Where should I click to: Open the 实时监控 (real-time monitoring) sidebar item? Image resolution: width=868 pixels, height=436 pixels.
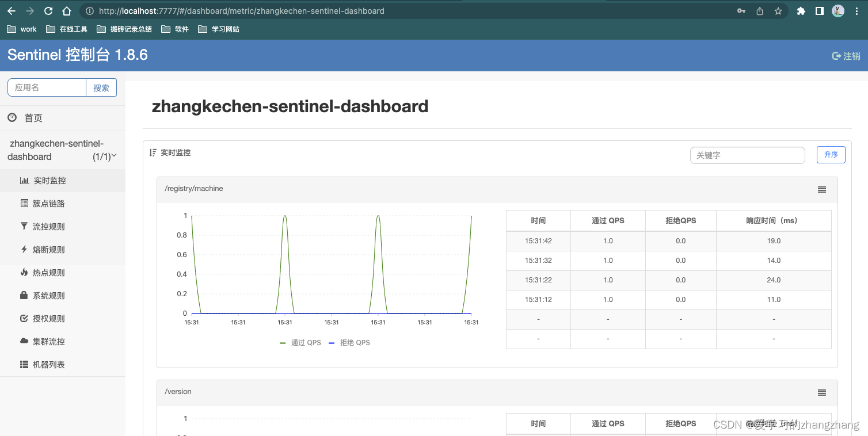click(x=49, y=180)
